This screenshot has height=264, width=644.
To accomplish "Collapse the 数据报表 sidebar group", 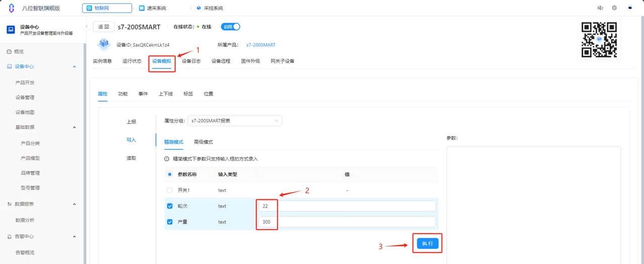I will coord(74,204).
